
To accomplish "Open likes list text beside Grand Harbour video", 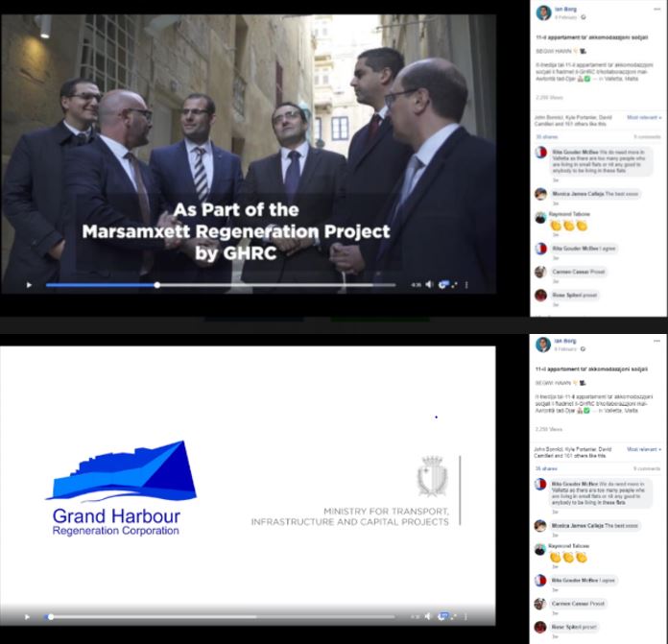I will point(573,452).
